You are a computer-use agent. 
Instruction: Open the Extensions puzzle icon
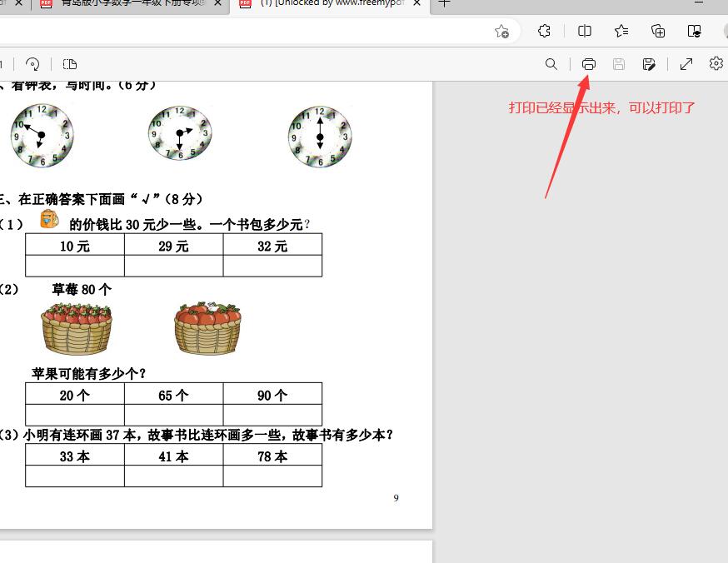point(544,31)
